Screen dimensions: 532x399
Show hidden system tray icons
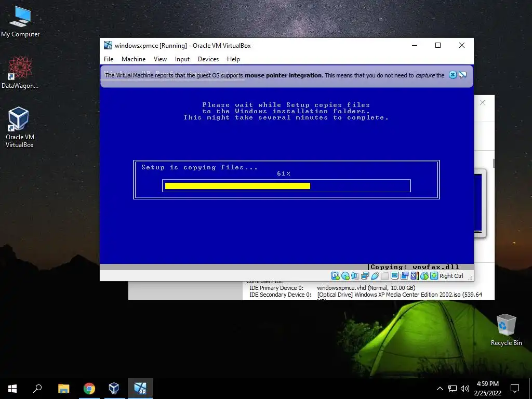point(440,389)
